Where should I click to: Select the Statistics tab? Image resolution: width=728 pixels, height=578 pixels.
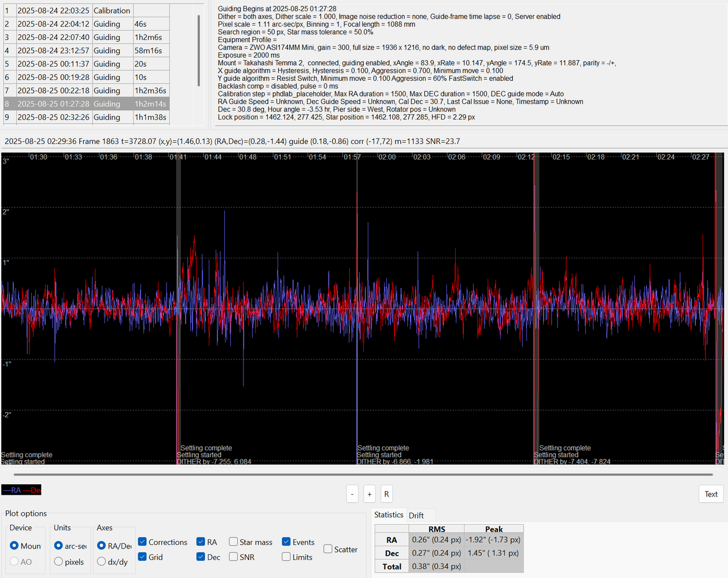pyautogui.click(x=389, y=514)
